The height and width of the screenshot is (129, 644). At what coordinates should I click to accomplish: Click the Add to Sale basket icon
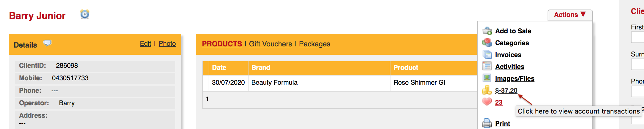[487, 31]
